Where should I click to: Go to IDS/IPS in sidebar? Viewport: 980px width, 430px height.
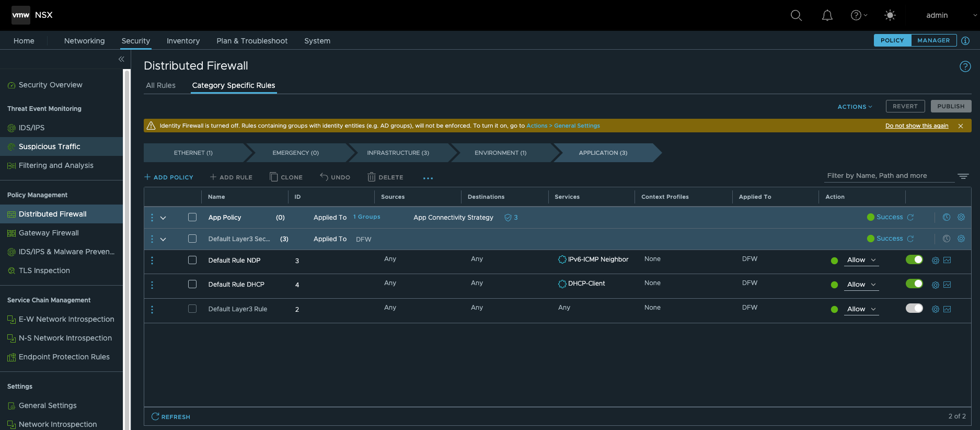(x=31, y=128)
